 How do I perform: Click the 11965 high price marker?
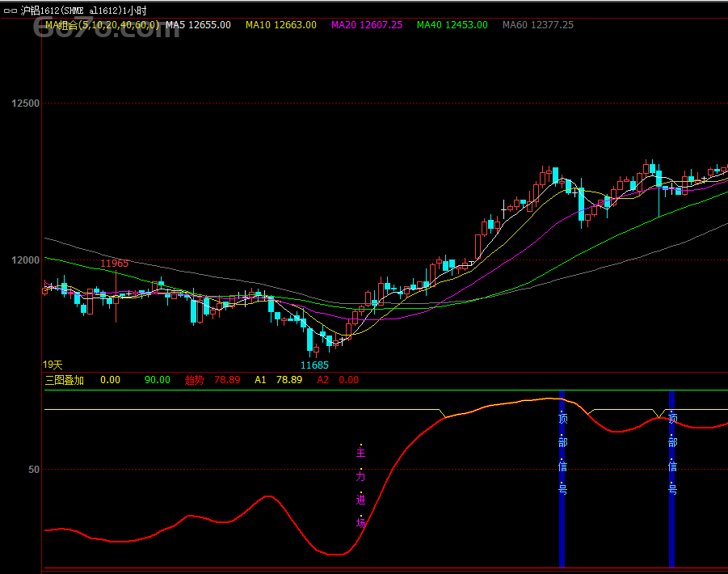(114, 264)
